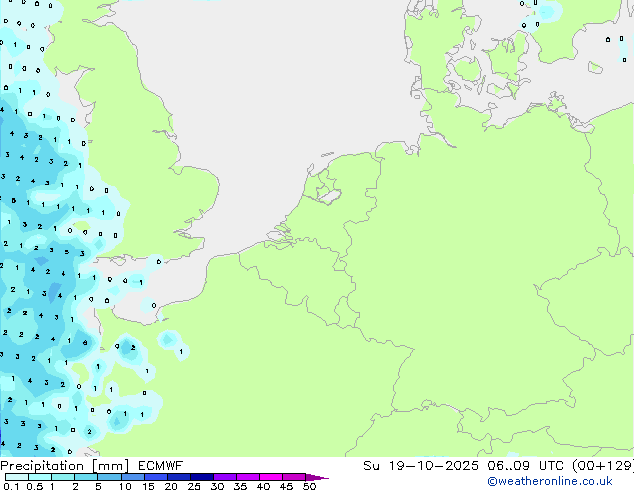The image size is (634, 490).
Task: Click the '(00+129)' forecast offset text
Action: tap(603, 466)
